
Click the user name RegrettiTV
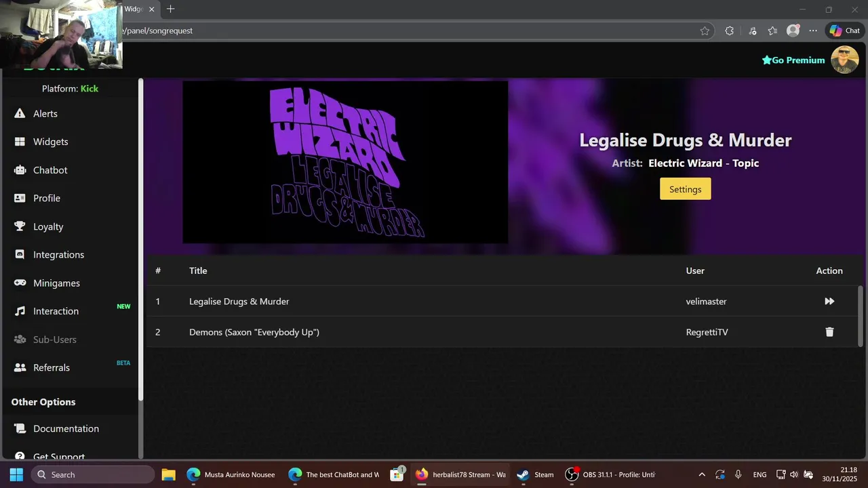click(707, 332)
